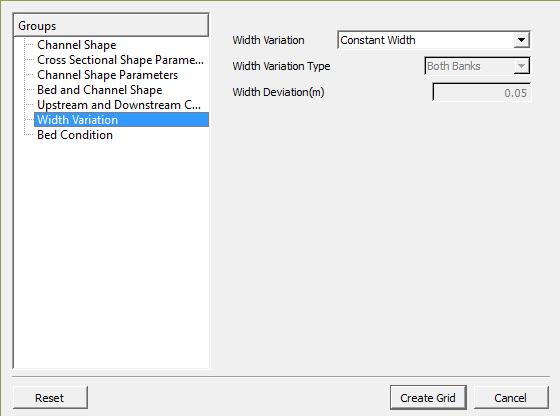
Task: Click the Width Deviation(m) label
Action: click(x=278, y=92)
